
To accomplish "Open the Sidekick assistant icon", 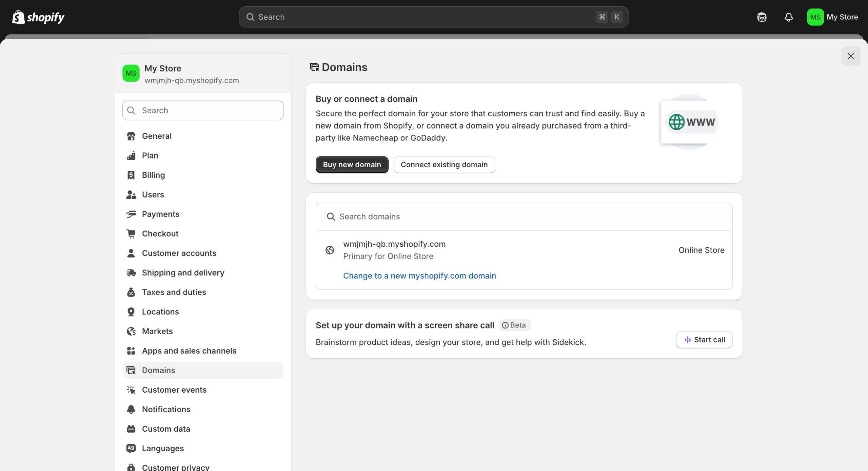I will [x=762, y=17].
